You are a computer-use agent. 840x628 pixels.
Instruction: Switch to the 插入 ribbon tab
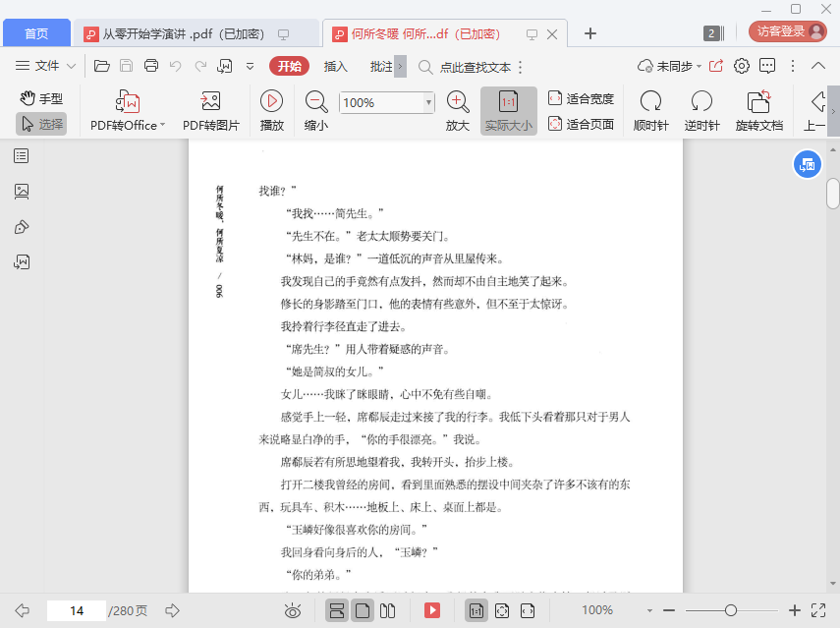(x=336, y=67)
